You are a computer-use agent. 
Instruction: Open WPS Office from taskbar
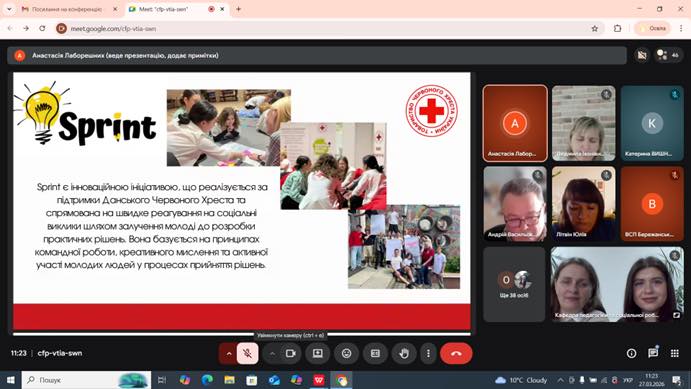tap(319, 380)
